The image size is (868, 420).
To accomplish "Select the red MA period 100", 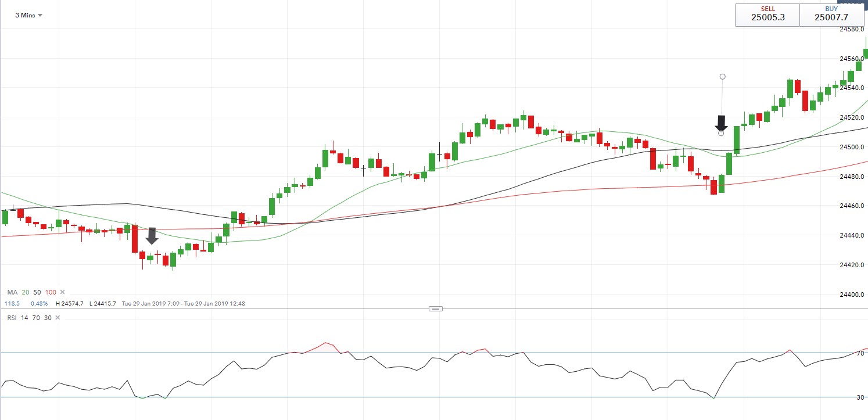I will tap(51, 292).
